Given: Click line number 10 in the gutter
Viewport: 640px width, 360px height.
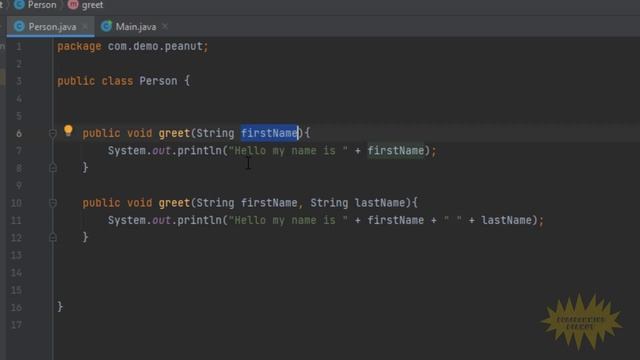Looking at the screenshot, I should point(16,203).
